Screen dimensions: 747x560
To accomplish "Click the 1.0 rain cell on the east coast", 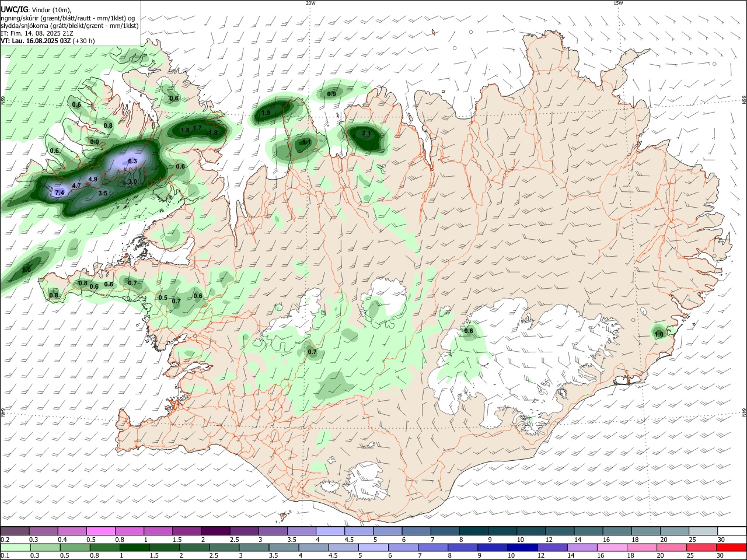I will [659, 335].
